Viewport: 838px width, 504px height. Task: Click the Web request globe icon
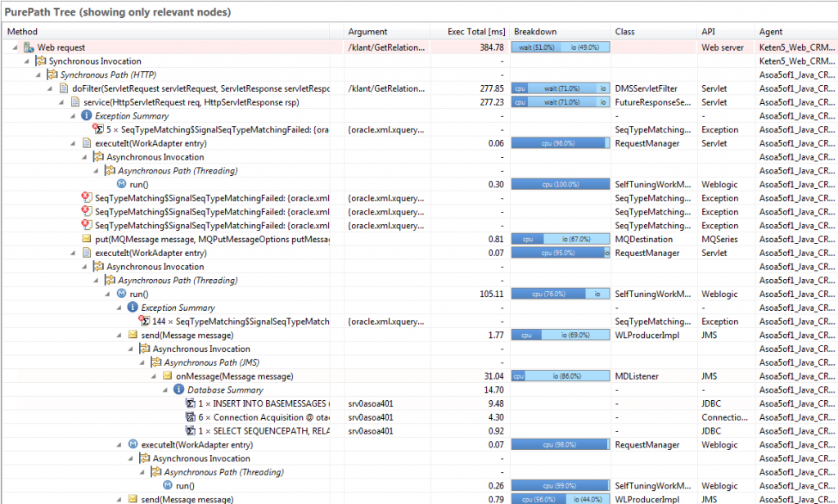tap(28, 47)
